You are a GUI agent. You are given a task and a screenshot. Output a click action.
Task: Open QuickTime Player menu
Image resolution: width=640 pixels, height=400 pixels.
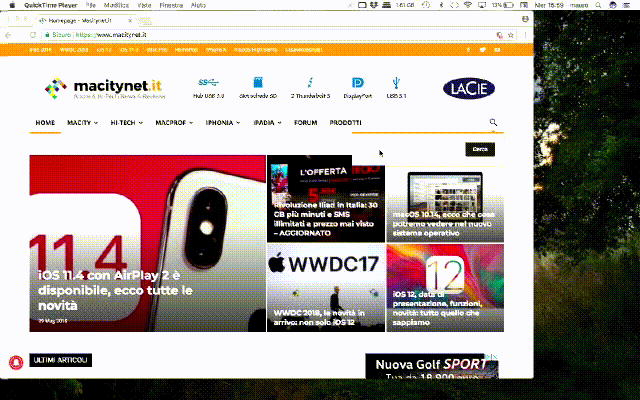click(x=51, y=5)
